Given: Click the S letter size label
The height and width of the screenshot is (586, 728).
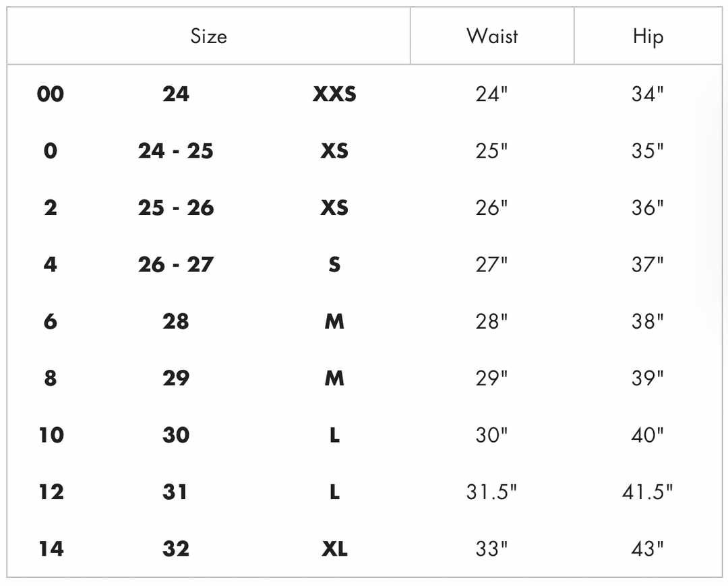Looking at the screenshot, I should pos(334,265).
